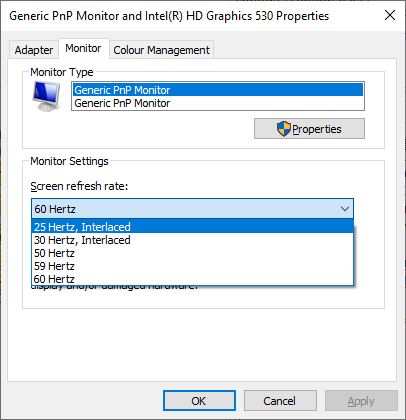Click the Cancel button
406x420 pixels.
point(280,401)
